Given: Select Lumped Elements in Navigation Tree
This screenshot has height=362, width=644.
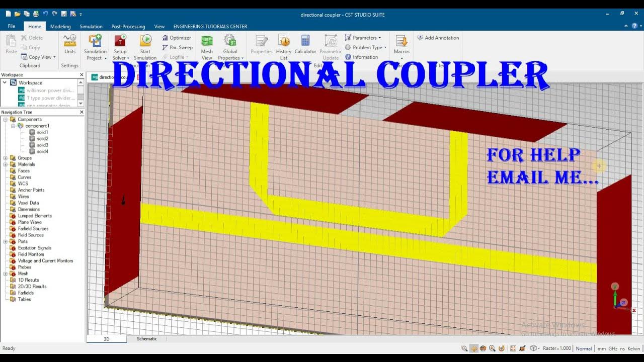Looking at the screenshot, I should coord(35,216).
